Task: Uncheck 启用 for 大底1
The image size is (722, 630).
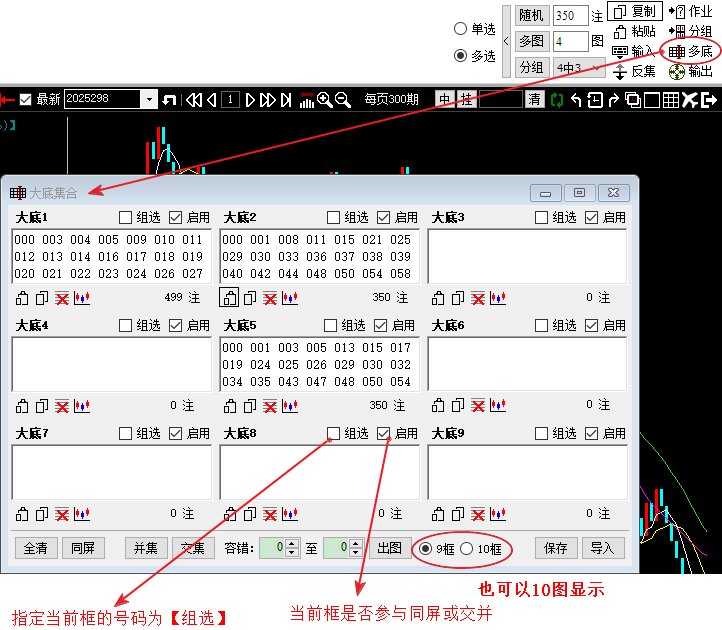Action: click(176, 217)
